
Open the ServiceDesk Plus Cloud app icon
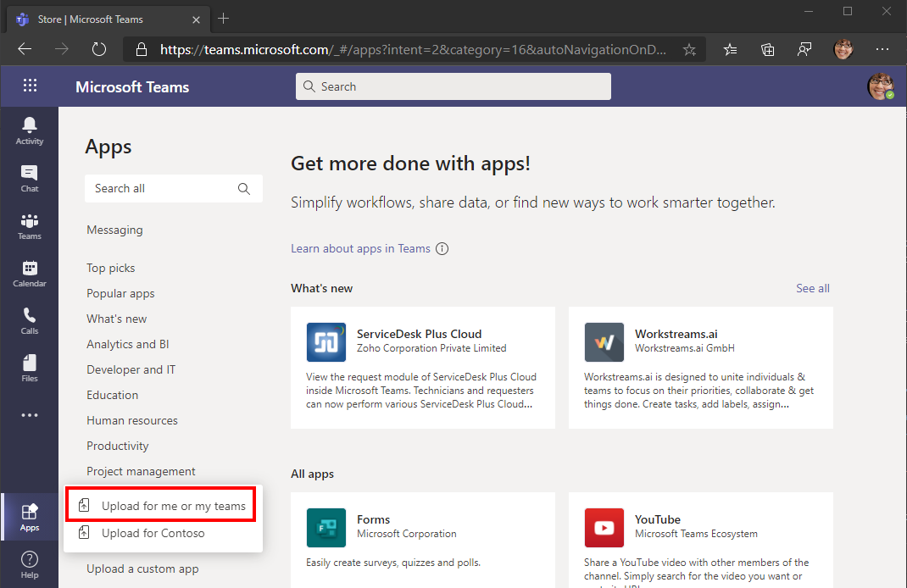[326, 342]
